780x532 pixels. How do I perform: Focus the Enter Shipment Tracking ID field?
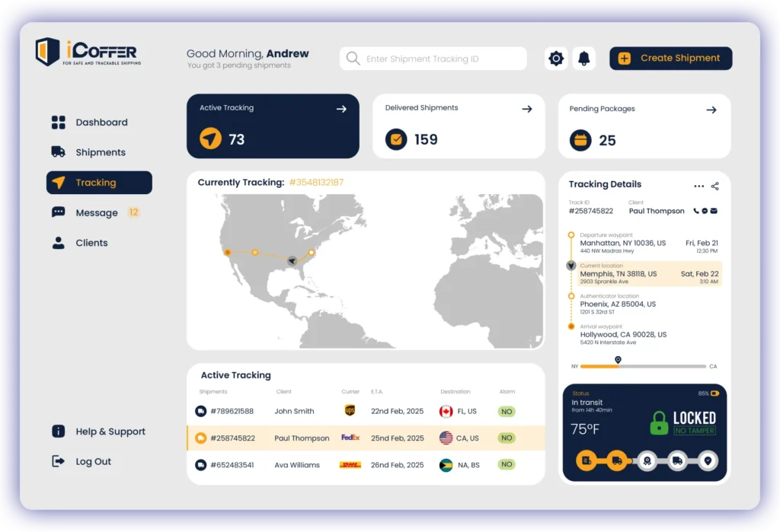click(442, 59)
